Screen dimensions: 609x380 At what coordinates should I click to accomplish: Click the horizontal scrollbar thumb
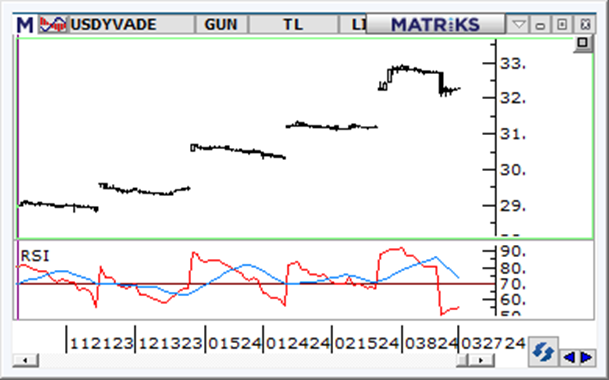463,360
